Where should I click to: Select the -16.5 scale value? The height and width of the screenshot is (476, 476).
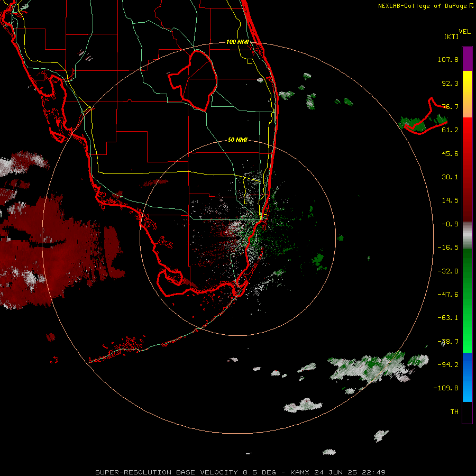(x=448, y=248)
